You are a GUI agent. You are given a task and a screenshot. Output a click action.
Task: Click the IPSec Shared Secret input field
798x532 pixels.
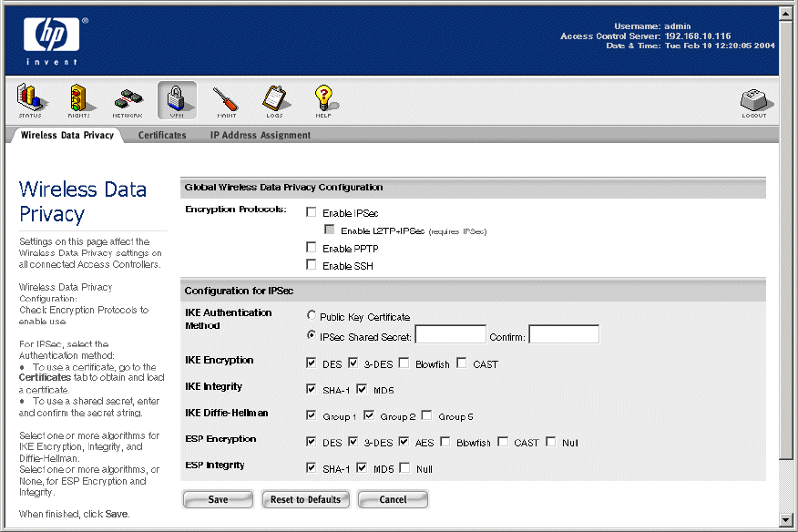[x=451, y=334]
